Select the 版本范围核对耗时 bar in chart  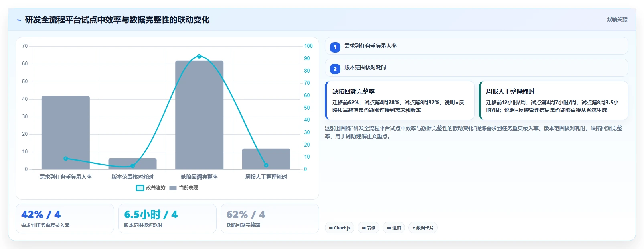tap(132, 164)
